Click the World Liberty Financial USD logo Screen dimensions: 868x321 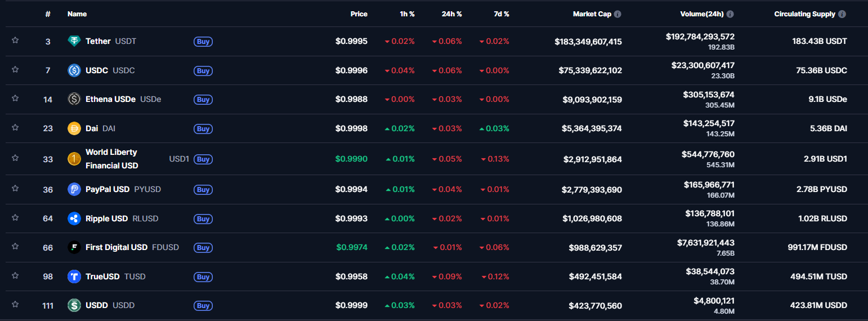click(x=74, y=159)
